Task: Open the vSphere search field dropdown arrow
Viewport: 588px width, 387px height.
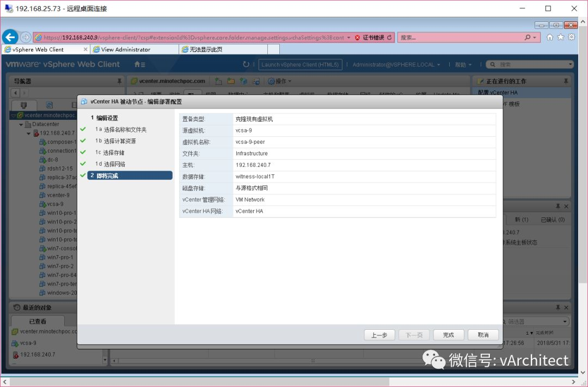Action: coord(571,64)
